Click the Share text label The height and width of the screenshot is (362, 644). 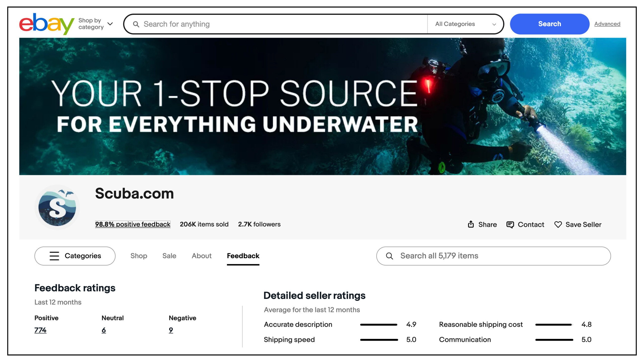pyautogui.click(x=488, y=224)
